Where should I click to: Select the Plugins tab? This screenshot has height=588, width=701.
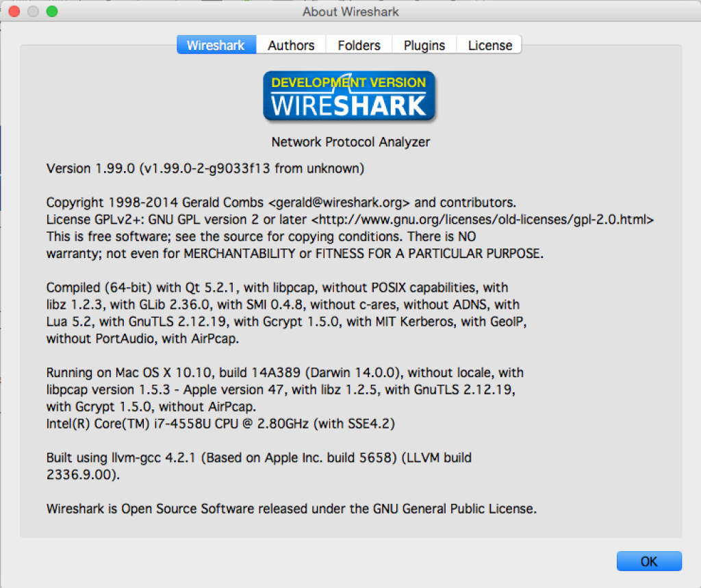pos(424,44)
